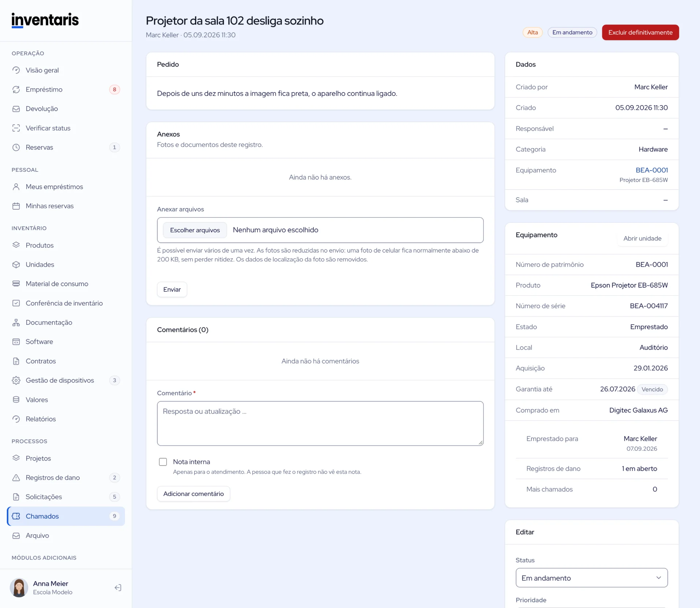Click the Registros de dano warning icon
The height and width of the screenshot is (608, 700).
[16, 477]
